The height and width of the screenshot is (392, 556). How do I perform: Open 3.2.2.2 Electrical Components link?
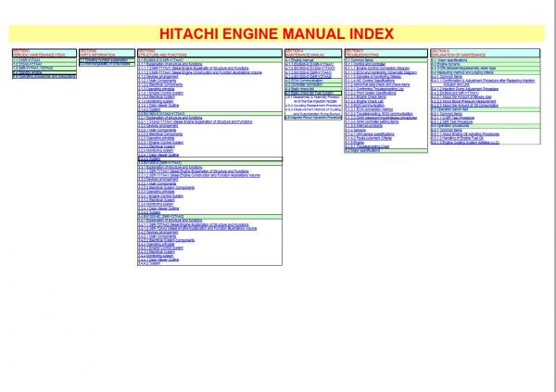(x=160, y=134)
